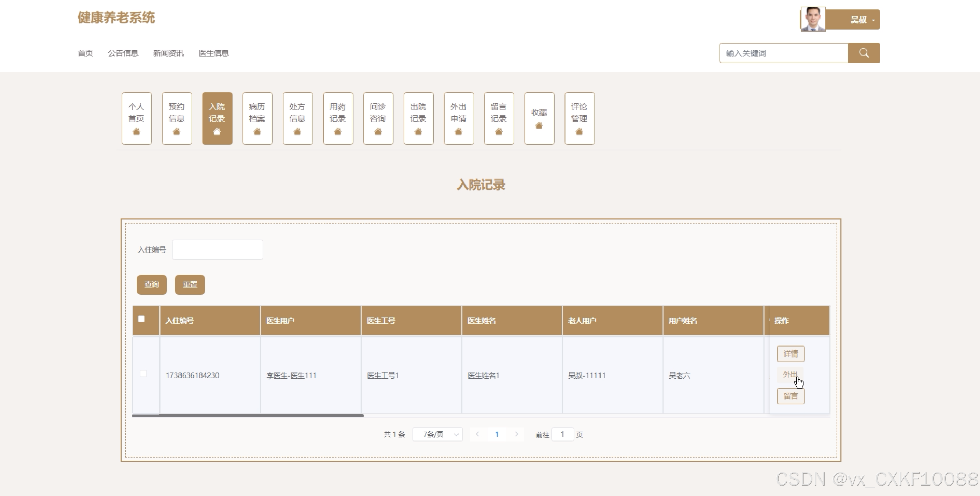
Task: Open the 病历档案 card
Action: point(257,118)
